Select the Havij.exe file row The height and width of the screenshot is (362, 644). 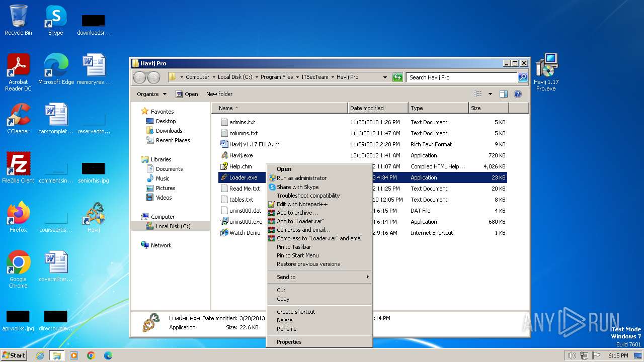363,155
